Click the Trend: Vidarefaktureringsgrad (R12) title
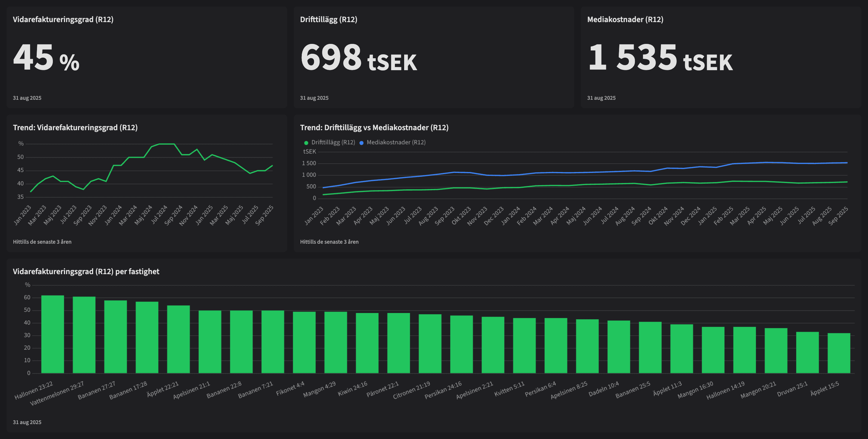This screenshot has width=868, height=439. coord(75,128)
